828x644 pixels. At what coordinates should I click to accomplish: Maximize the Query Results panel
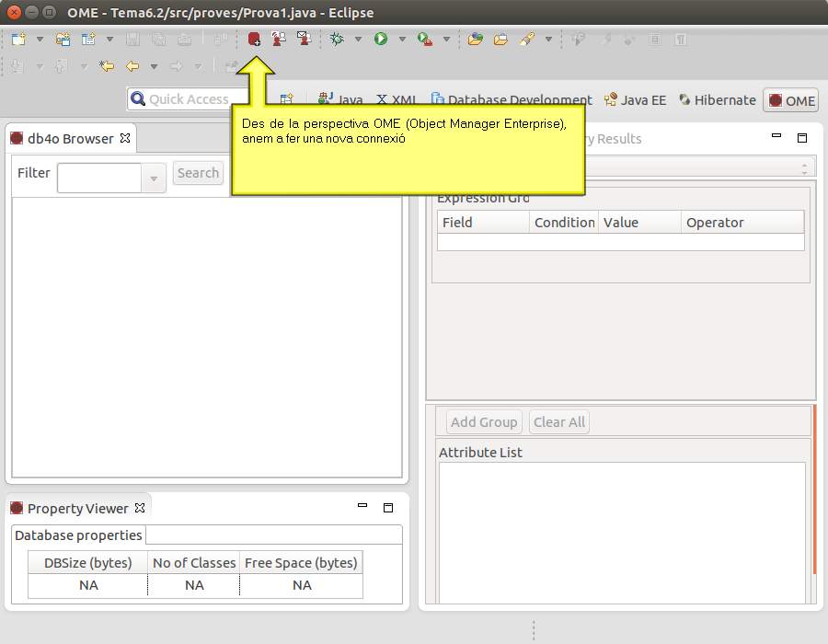[802, 138]
